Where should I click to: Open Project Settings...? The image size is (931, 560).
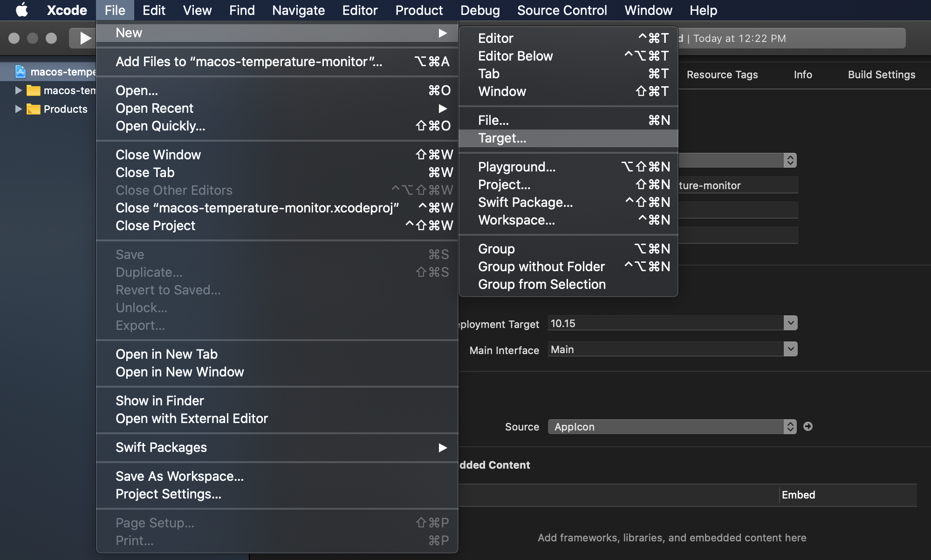277,494
